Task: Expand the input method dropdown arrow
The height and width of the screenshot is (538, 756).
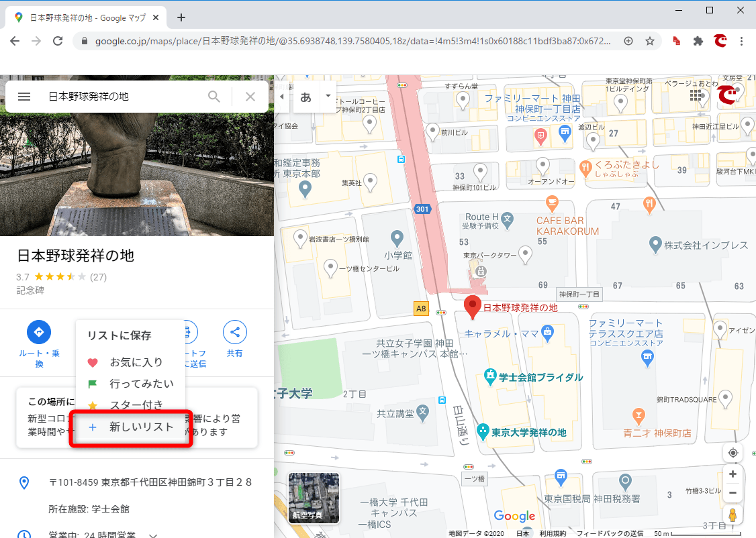Action: click(x=328, y=96)
